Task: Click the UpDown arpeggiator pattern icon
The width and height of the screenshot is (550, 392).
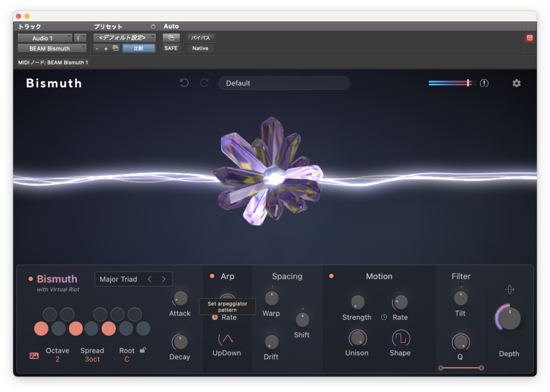Action: [x=227, y=339]
